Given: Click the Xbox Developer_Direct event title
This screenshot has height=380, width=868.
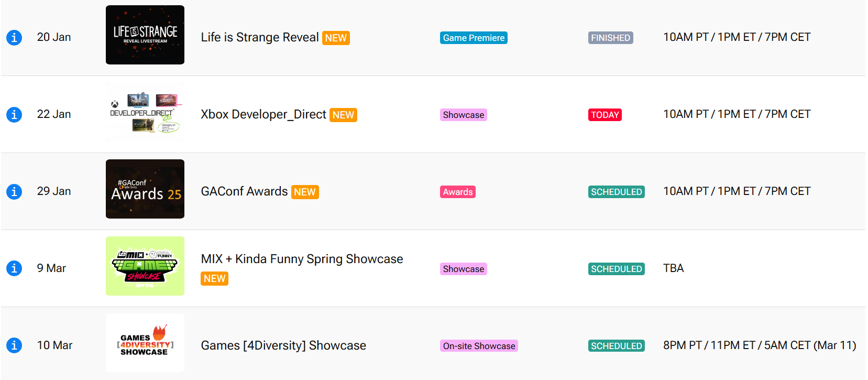Looking at the screenshot, I should (x=263, y=115).
